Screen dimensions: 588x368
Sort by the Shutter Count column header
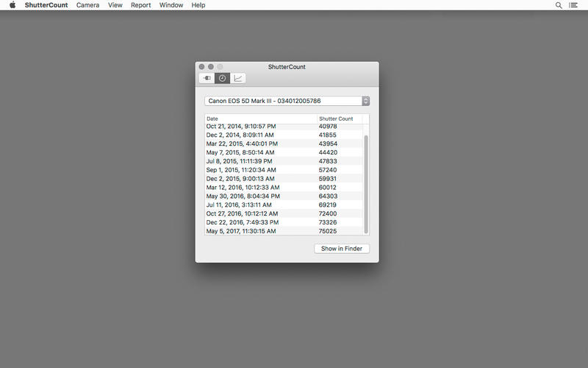click(x=339, y=118)
